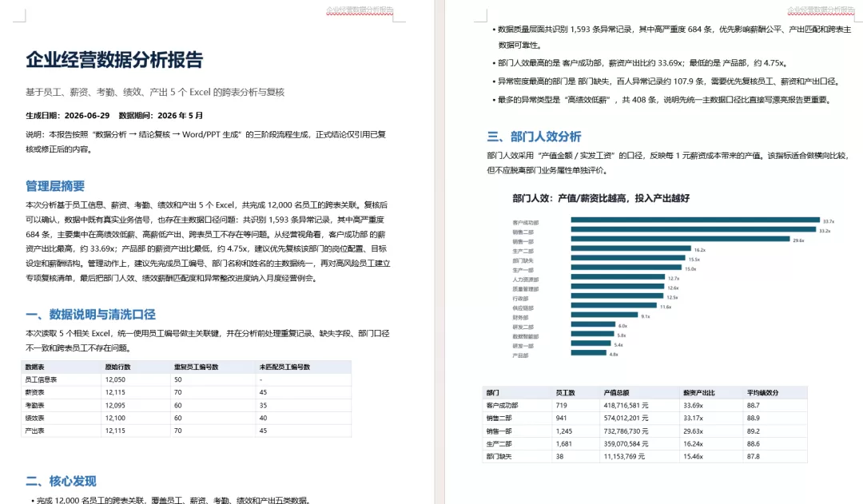Viewport: 863px width, 504px height.
Task: Click the 数据智能部 label in the chart
Action: (x=526, y=336)
